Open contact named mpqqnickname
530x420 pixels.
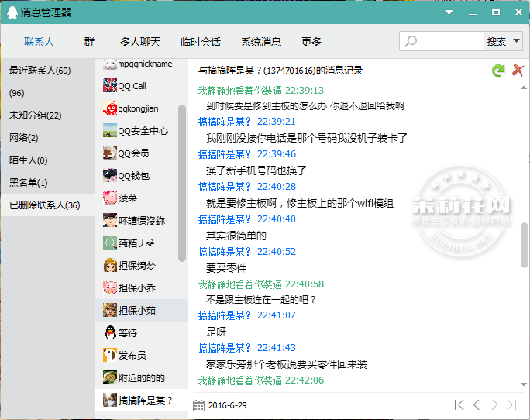pyautogui.click(x=145, y=64)
